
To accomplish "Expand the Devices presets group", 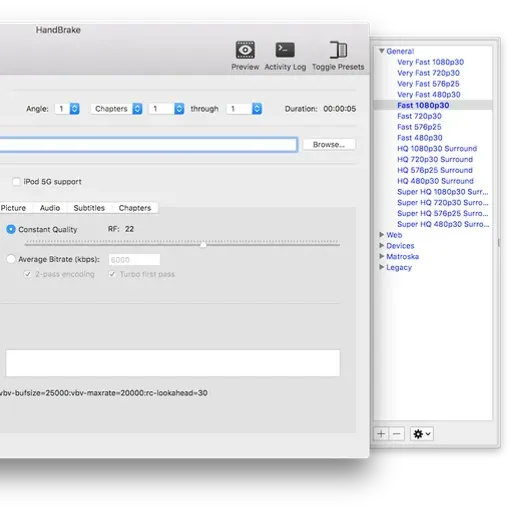I will 382,246.
